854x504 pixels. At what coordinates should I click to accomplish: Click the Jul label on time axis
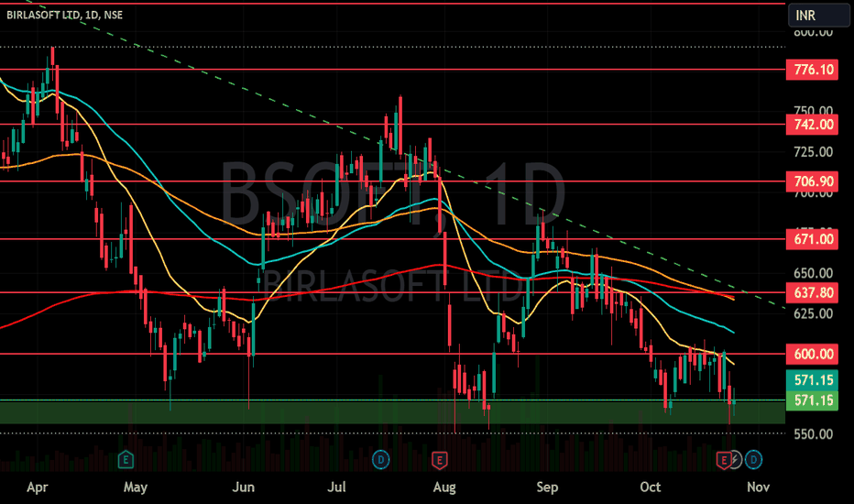pos(336,487)
